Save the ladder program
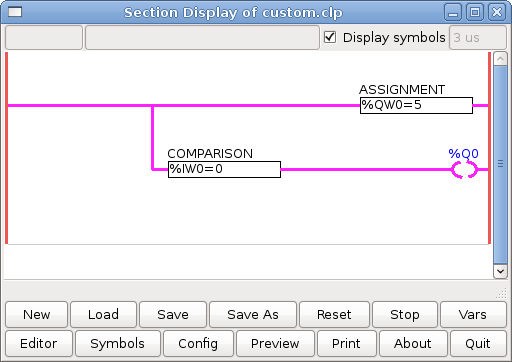This screenshot has height=362, width=512. click(173, 314)
